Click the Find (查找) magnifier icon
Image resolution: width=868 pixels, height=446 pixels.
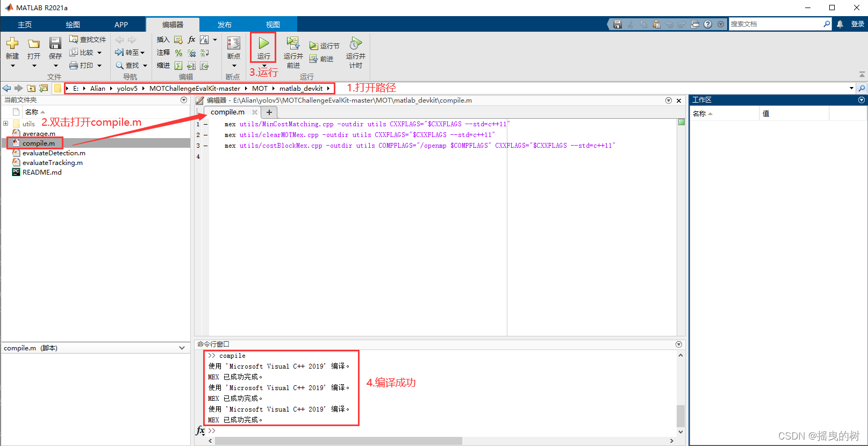120,65
